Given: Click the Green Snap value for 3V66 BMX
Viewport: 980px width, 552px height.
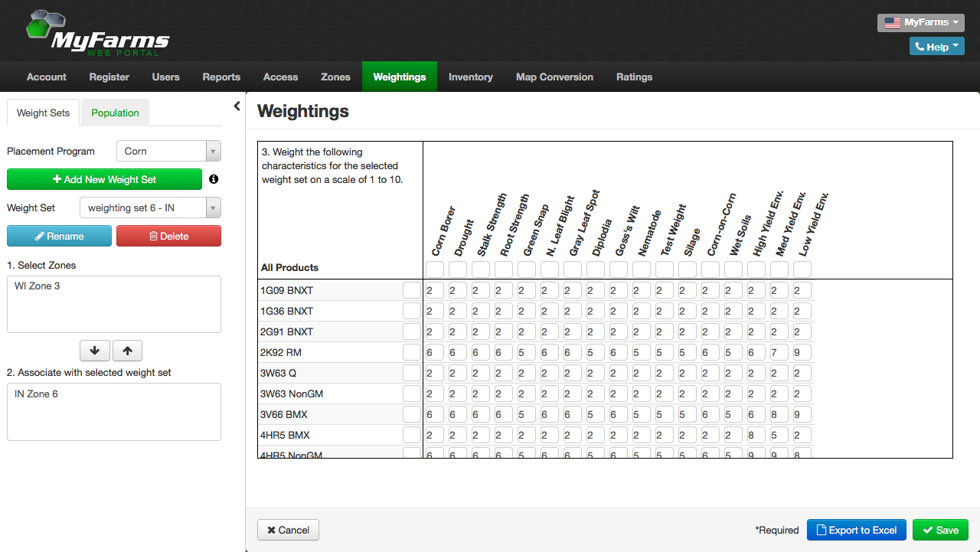Looking at the screenshot, I should click(527, 414).
